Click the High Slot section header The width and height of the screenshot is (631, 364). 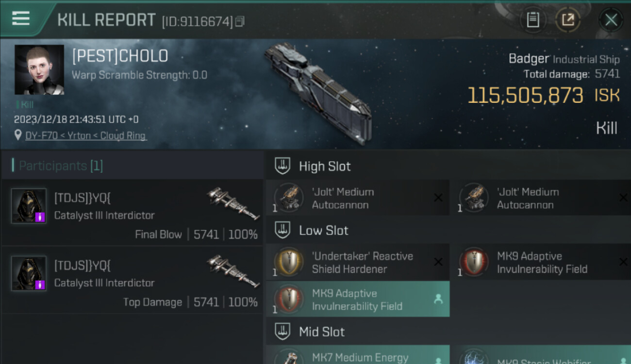coord(448,166)
